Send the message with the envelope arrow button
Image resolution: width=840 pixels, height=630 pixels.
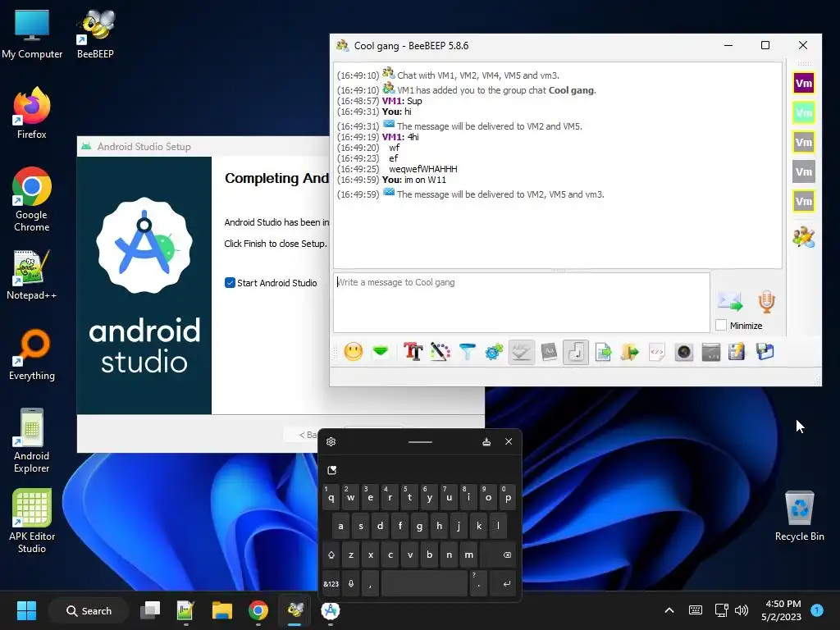[730, 302]
